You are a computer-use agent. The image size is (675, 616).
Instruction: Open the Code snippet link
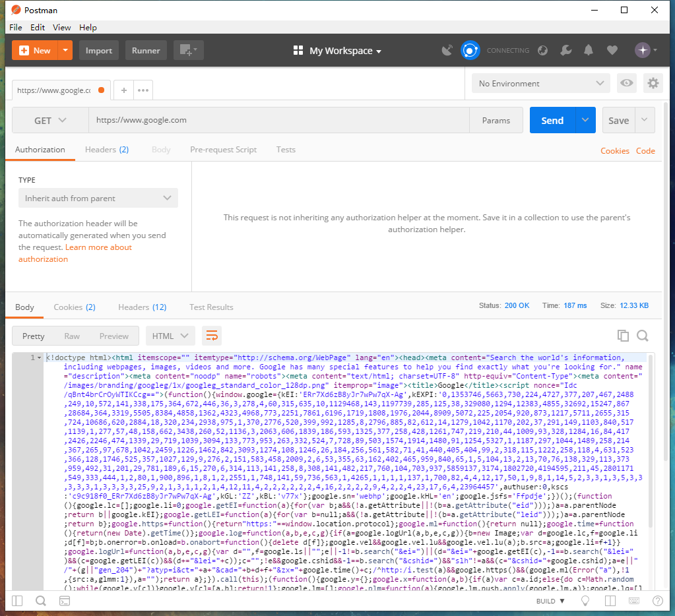(645, 151)
